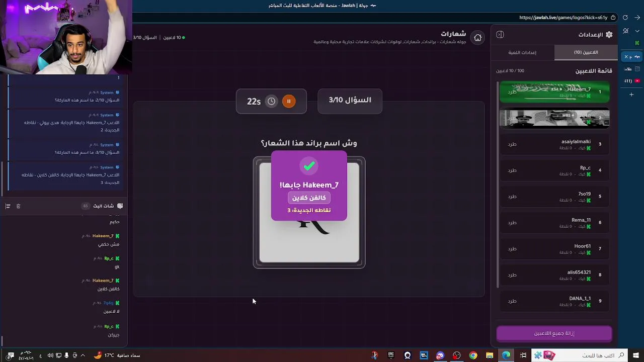Open File Explorer from the taskbar
Image resolution: width=644 pixels, height=362 pixels.
[x=490, y=355]
